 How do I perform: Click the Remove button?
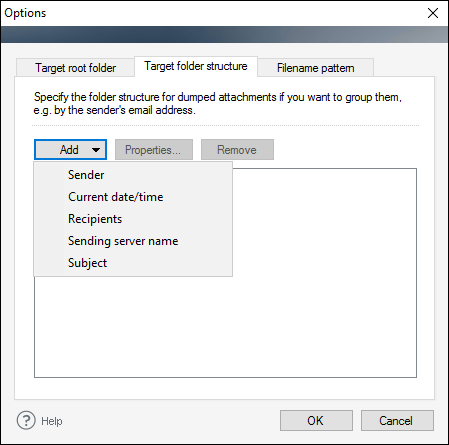tap(237, 150)
